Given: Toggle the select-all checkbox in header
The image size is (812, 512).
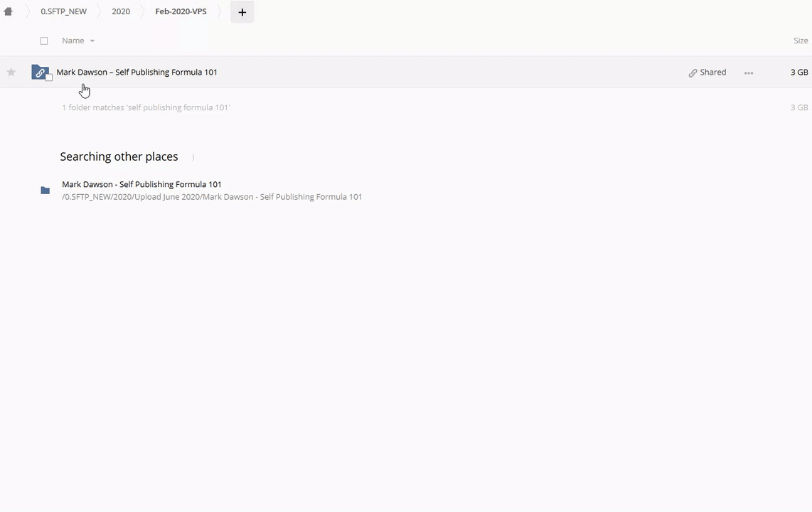Looking at the screenshot, I should click(x=44, y=41).
